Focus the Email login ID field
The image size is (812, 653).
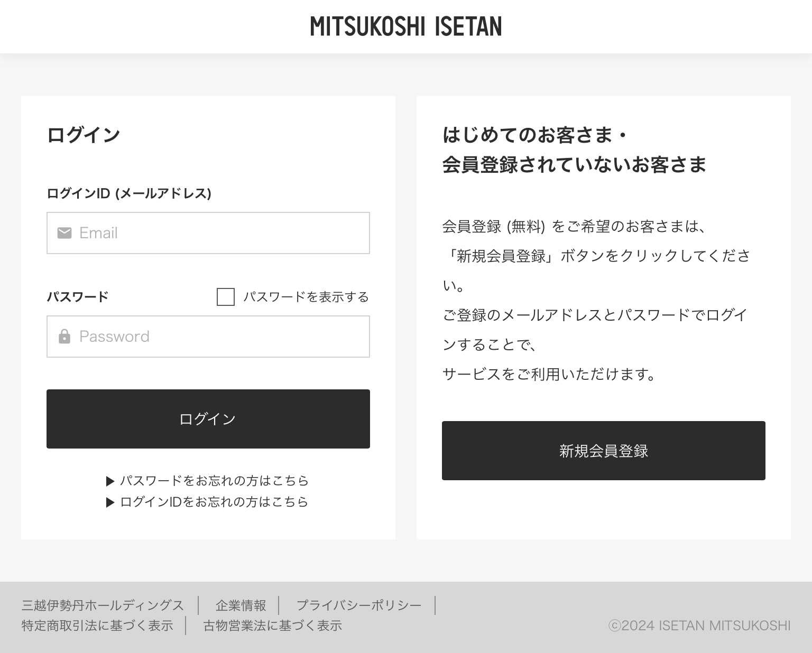208,233
